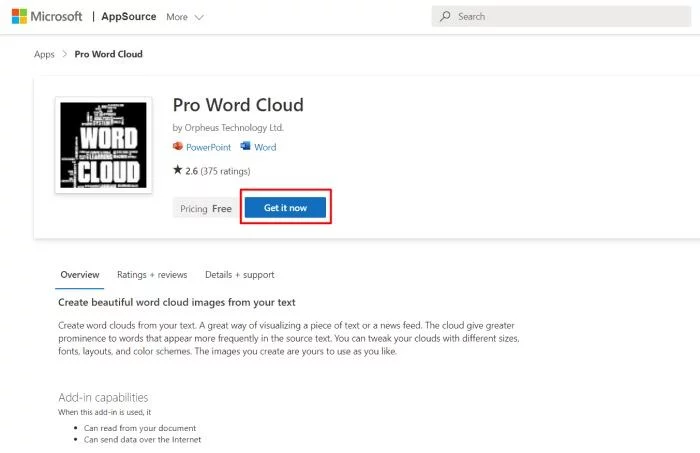The width and height of the screenshot is (700, 453).
Task: Click the rating star icon
Action: point(178,170)
